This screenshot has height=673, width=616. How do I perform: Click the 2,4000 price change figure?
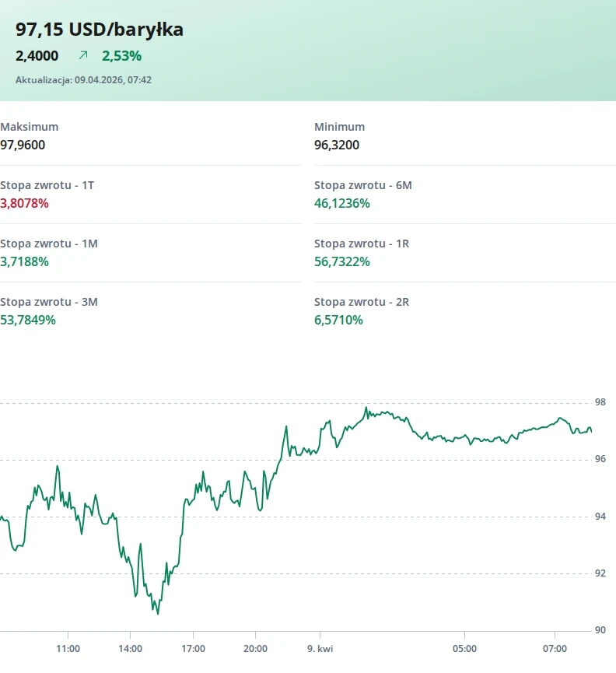37,55
